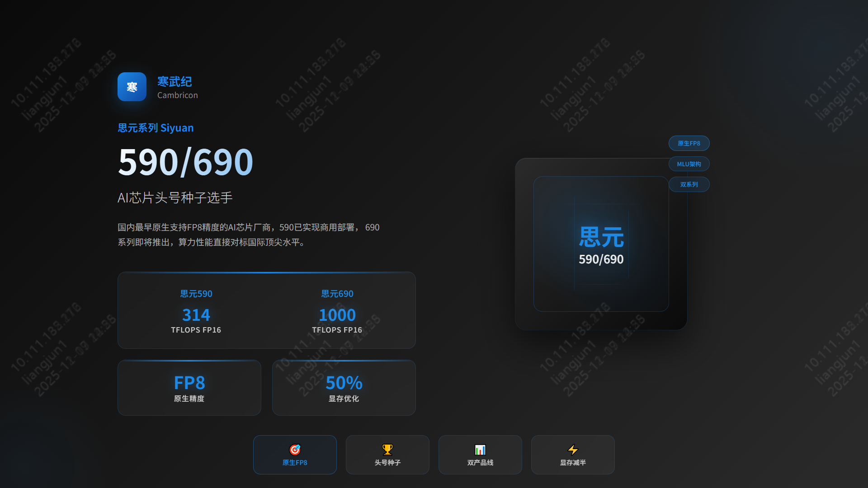
Task: Click the Cambricon subtitle text
Action: [x=178, y=95]
